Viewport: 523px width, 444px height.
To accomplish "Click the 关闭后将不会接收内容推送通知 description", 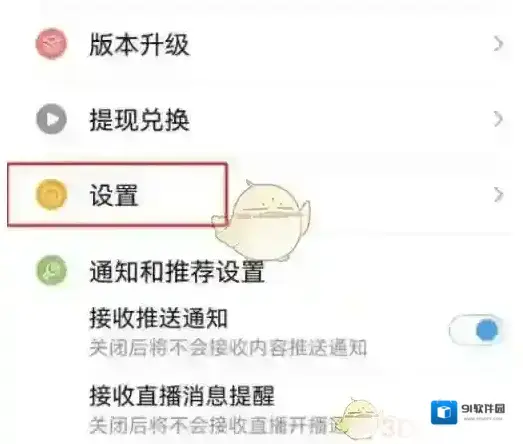I will (228, 348).
